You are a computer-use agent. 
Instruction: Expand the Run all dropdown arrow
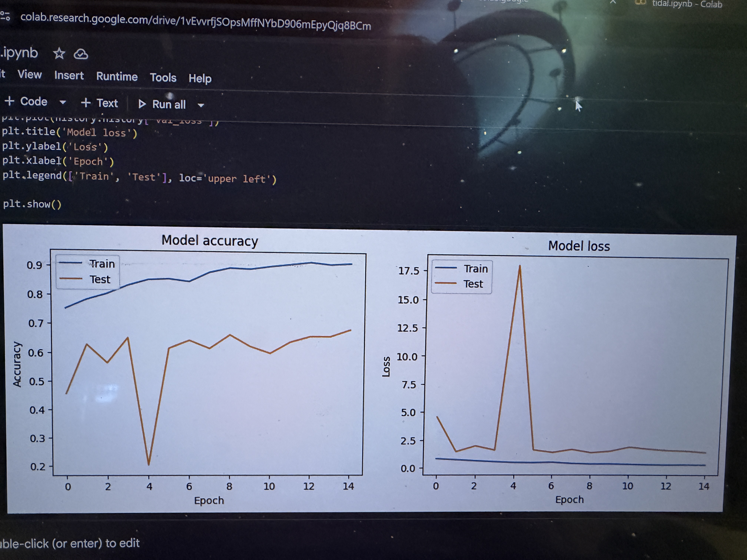coord(201,105)
